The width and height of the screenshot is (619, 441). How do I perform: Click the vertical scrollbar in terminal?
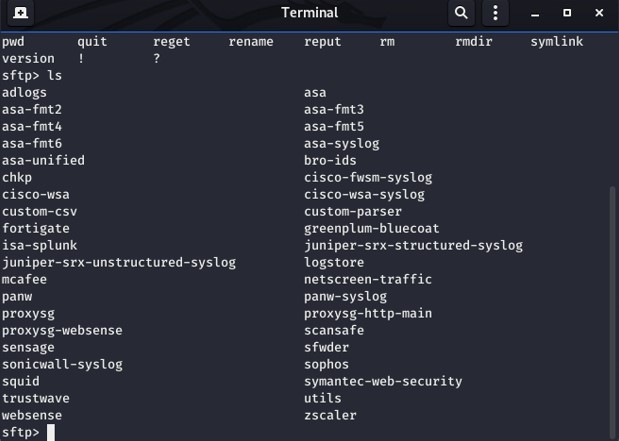click(612, 312)
